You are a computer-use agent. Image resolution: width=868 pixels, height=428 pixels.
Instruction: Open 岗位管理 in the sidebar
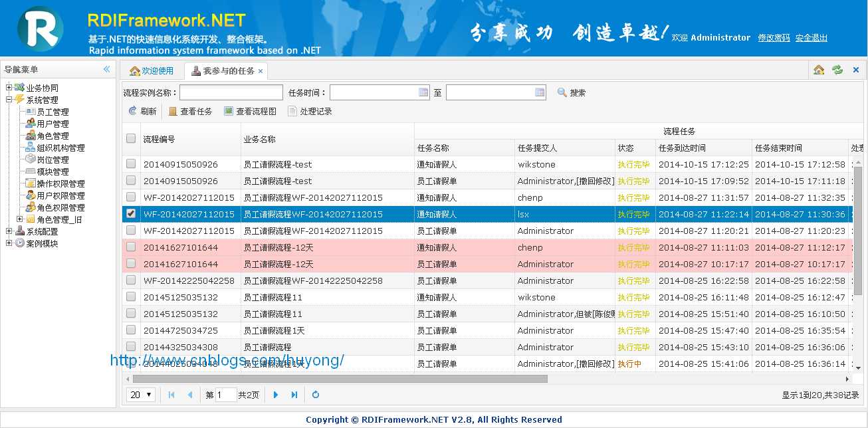53,160
